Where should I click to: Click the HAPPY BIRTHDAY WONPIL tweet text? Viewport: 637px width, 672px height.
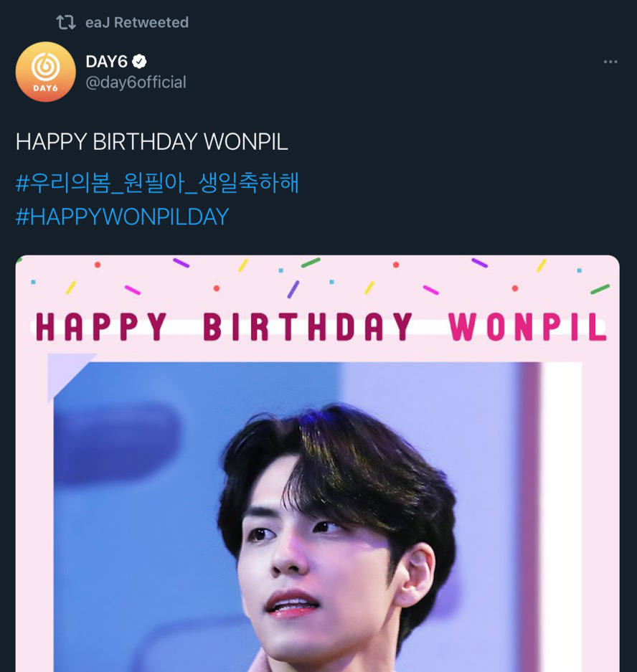tap(152, 142)
